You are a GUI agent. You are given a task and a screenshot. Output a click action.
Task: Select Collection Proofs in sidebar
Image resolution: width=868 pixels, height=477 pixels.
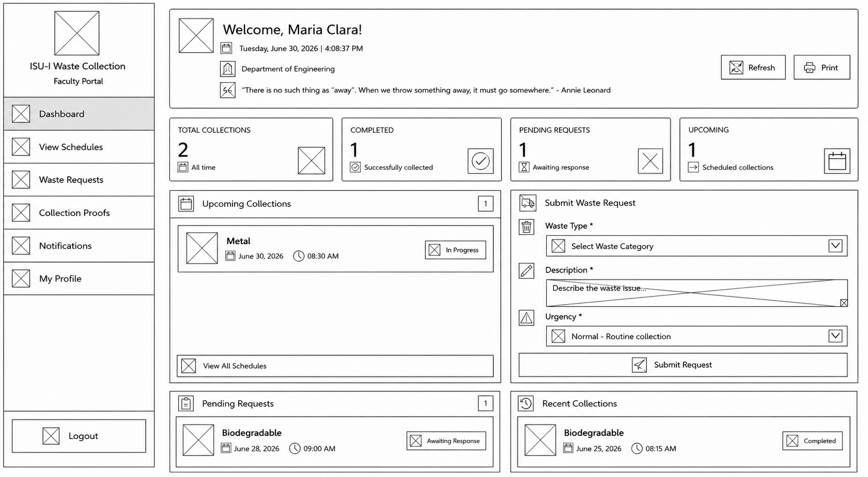79,212
